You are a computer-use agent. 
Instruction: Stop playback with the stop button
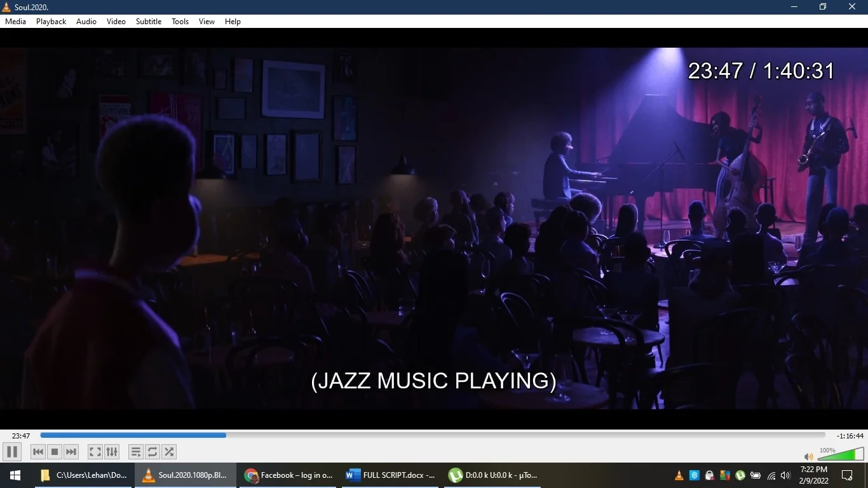point(55,452)
